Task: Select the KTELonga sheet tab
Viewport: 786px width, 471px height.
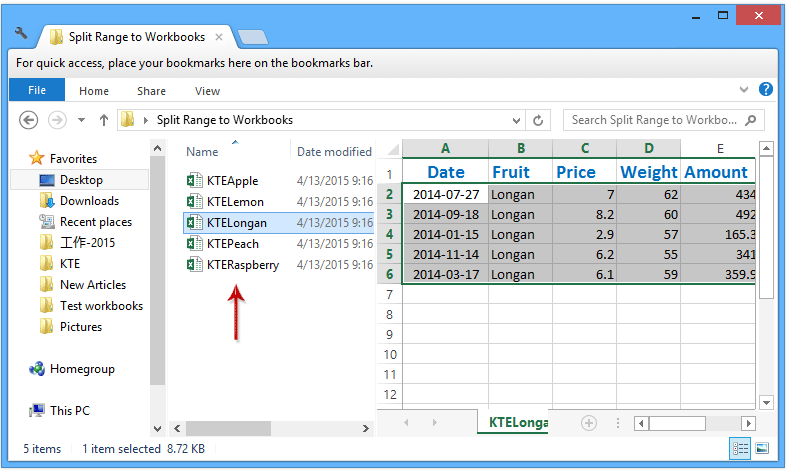Action: tap(518, 423)
